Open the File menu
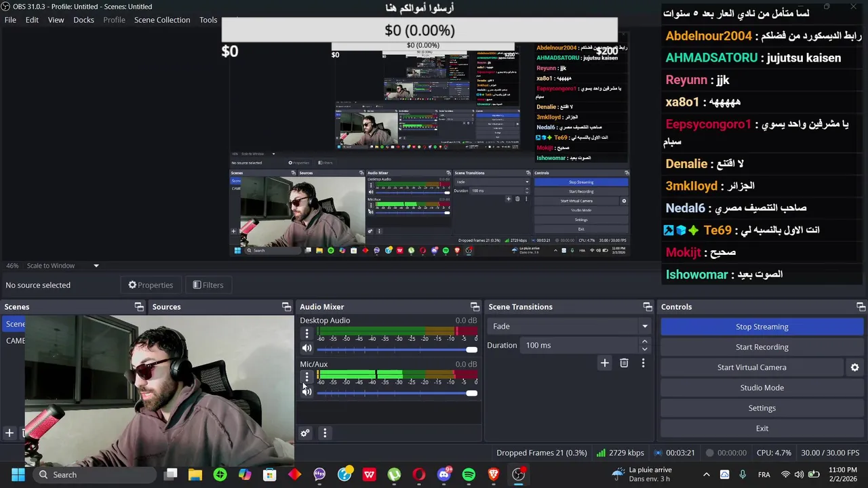 tap(10, 20)
